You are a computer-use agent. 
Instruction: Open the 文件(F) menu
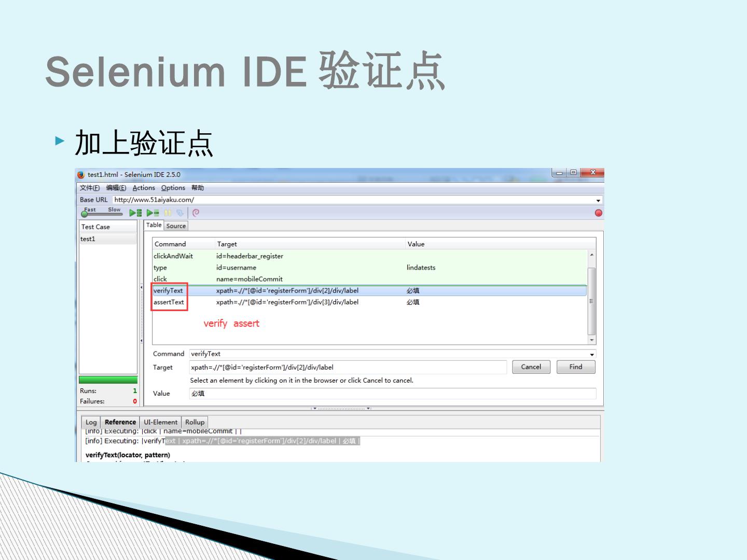pos(90,188)
